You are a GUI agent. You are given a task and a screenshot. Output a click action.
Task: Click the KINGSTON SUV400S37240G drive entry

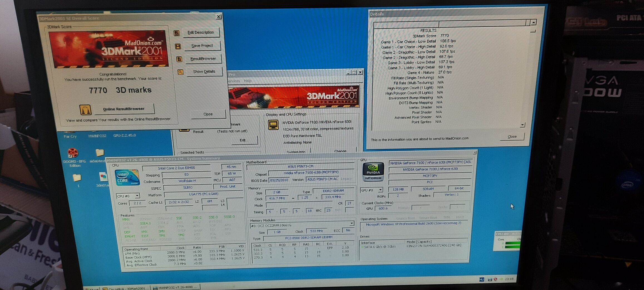tap(434, 245)
